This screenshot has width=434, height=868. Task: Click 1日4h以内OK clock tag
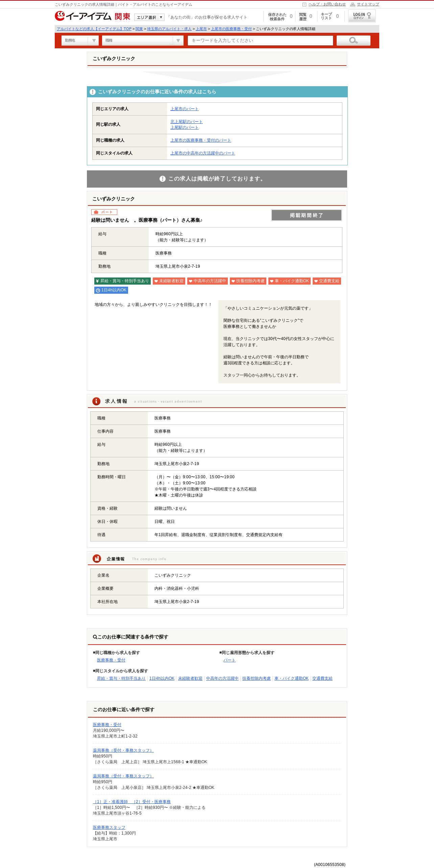tap(111, 290)
